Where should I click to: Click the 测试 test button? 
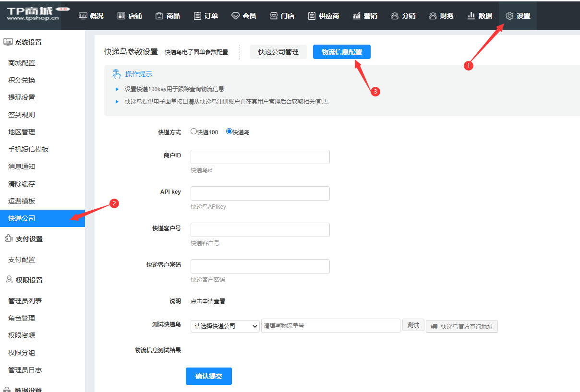pyautogui.click(x=413, y=325)
